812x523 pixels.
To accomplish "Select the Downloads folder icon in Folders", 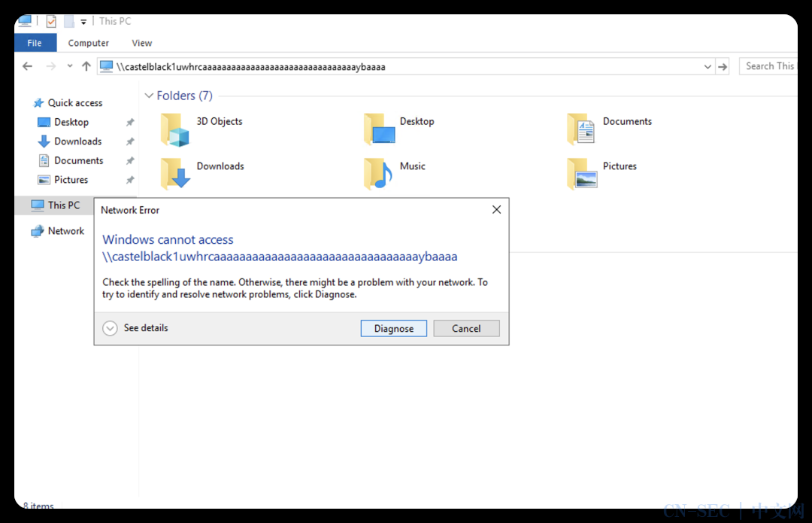I will click(175, 174).
